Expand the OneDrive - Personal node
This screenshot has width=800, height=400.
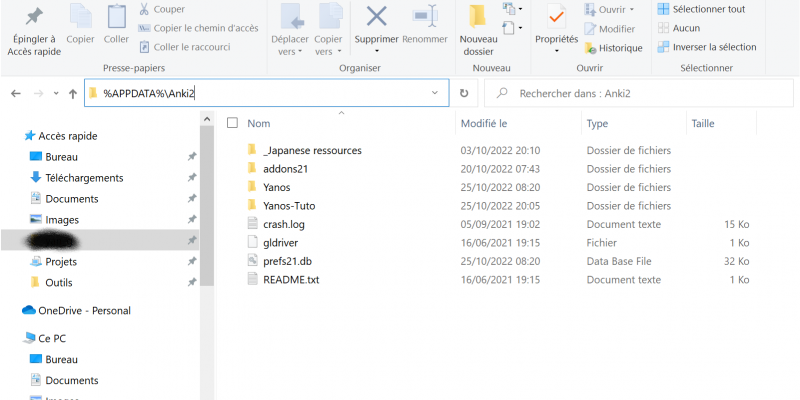click(13, 311)
